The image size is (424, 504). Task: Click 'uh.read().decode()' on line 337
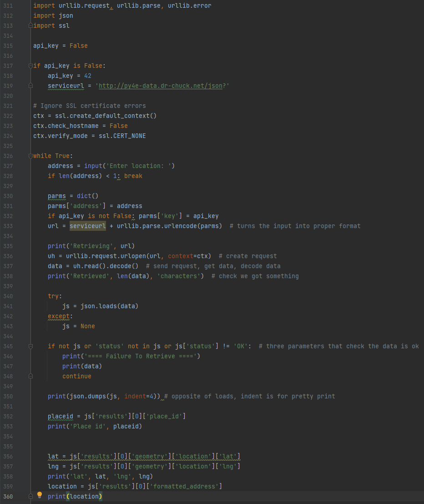(x=106, y=266)
